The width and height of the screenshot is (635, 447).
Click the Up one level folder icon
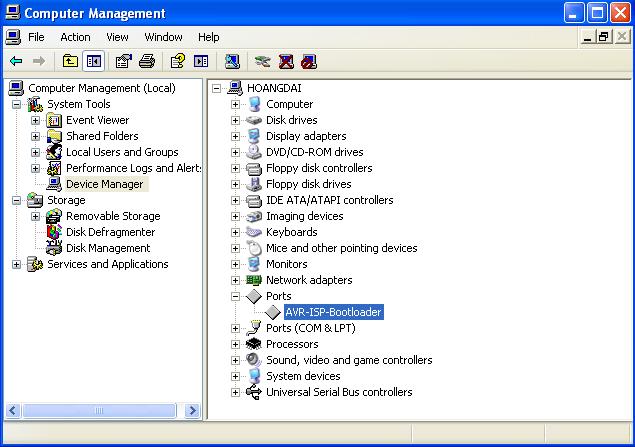coord(70,61)
